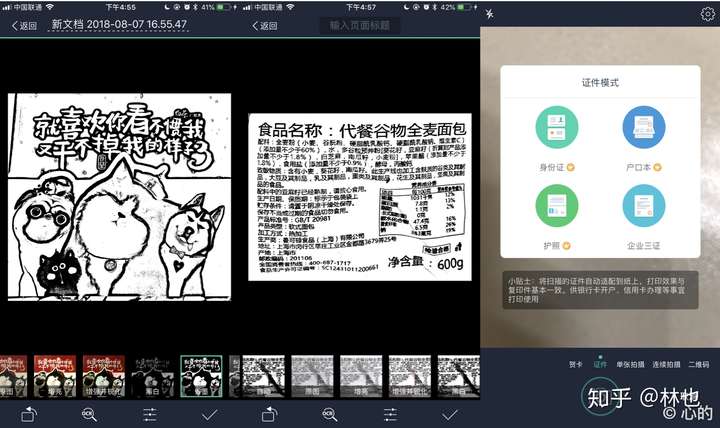Image resolution: width=720 pixels, height=428 pixels.
Task: Confirm with checkmark on middle screen
Action: pyautogui.click(x=450, y=415)
